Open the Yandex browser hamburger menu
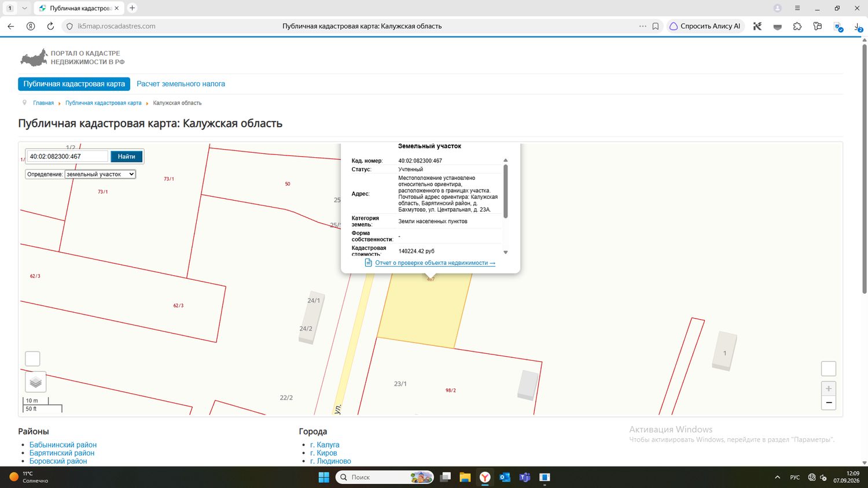This screenshot has height=488, width=868. coord(797,8)
